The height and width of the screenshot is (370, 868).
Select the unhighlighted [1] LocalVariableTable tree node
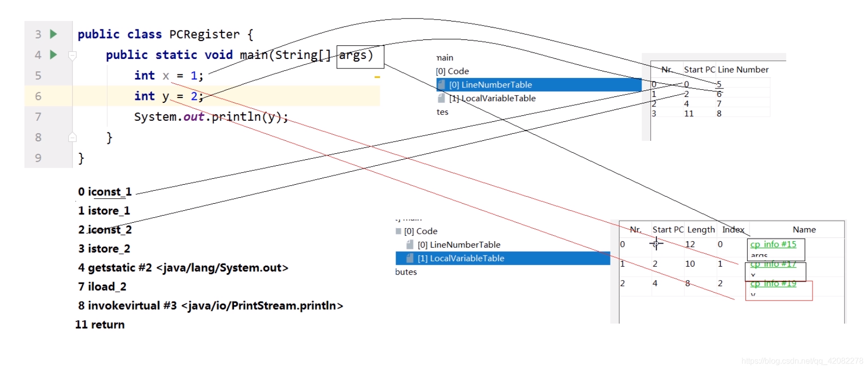pos(492,98)
